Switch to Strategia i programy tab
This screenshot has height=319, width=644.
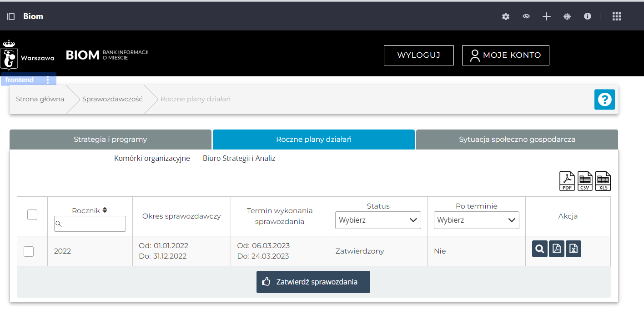(111, 140)
